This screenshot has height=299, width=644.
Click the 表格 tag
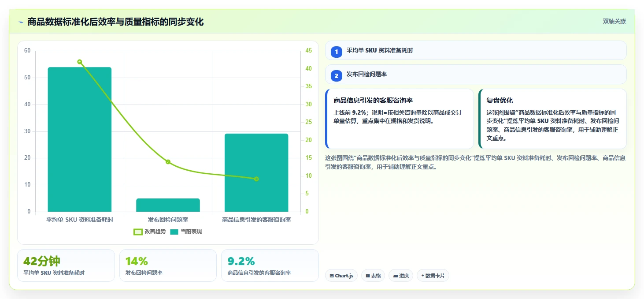(x=373, y=276)
